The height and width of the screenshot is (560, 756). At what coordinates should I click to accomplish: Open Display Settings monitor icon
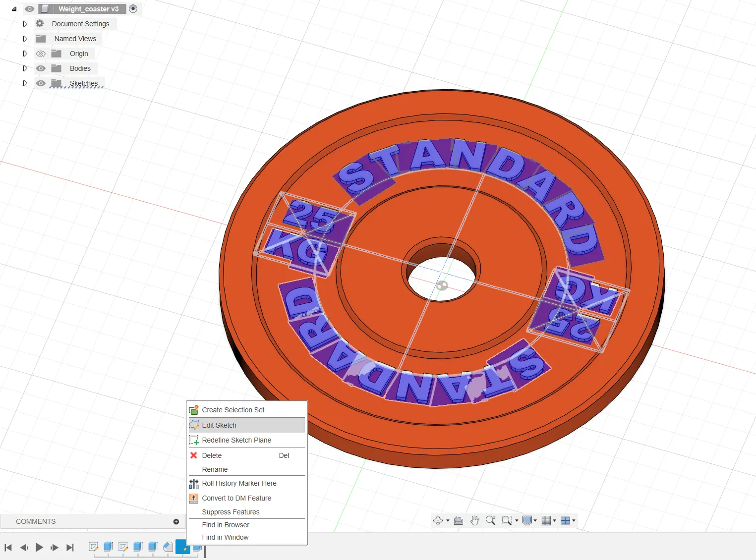pos(527,520)
